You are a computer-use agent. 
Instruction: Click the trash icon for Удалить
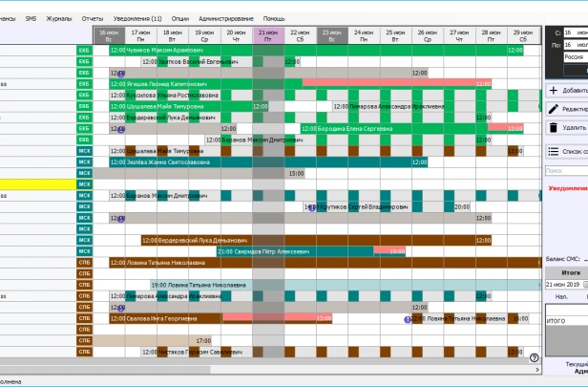tap(554, 127)
